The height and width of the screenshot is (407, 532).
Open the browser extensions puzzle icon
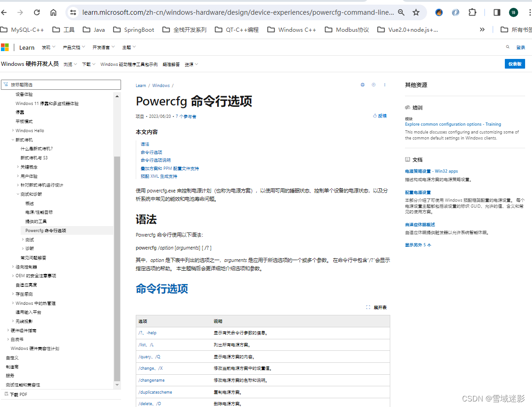pyautogui.click(x=472, y=12)
